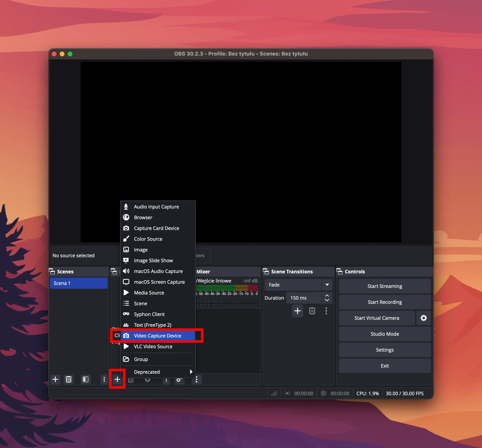Increase transition Duration with up arrow
Viewport: 482px width, 448px height.
click(x=327, y=296)
